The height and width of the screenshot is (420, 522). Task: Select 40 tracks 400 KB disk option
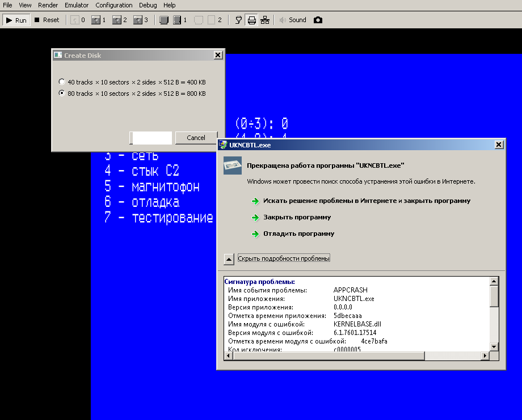[132, 82]
